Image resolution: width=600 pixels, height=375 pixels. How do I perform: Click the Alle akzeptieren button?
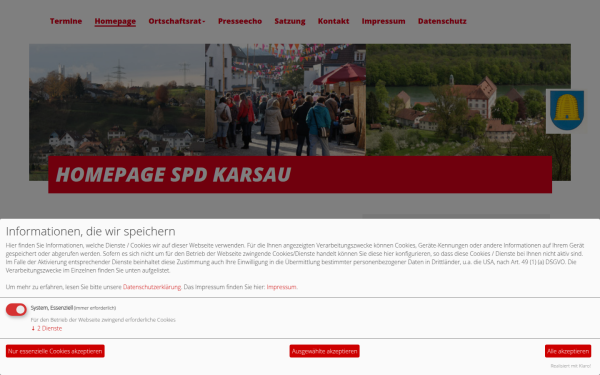(568, 351)
